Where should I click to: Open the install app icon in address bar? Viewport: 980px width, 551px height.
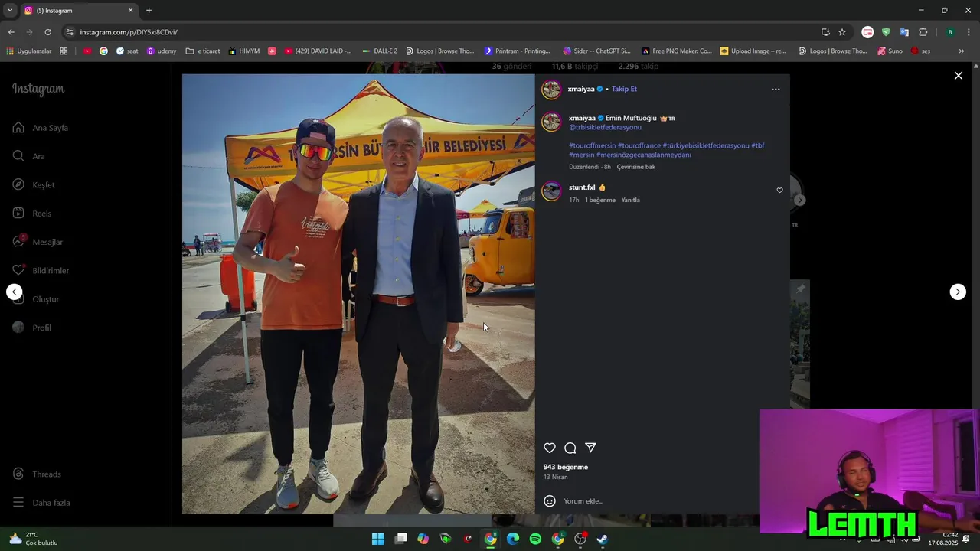click(x=825, y=32)
